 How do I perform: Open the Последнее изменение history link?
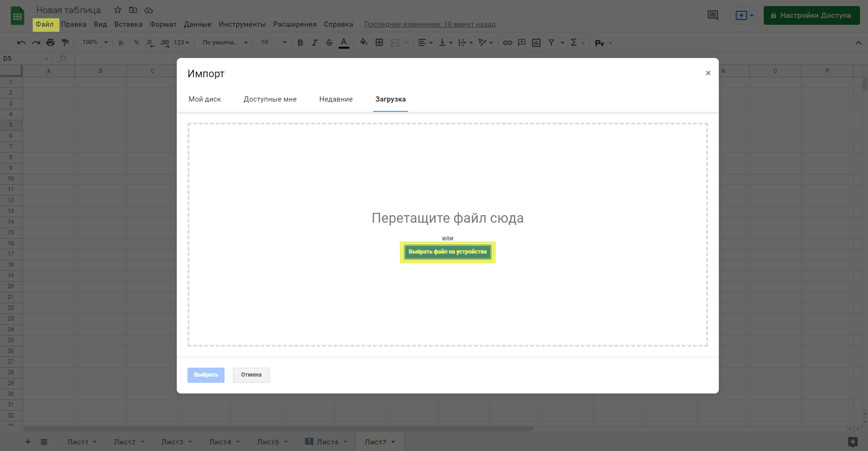click(x=430, y=24)
